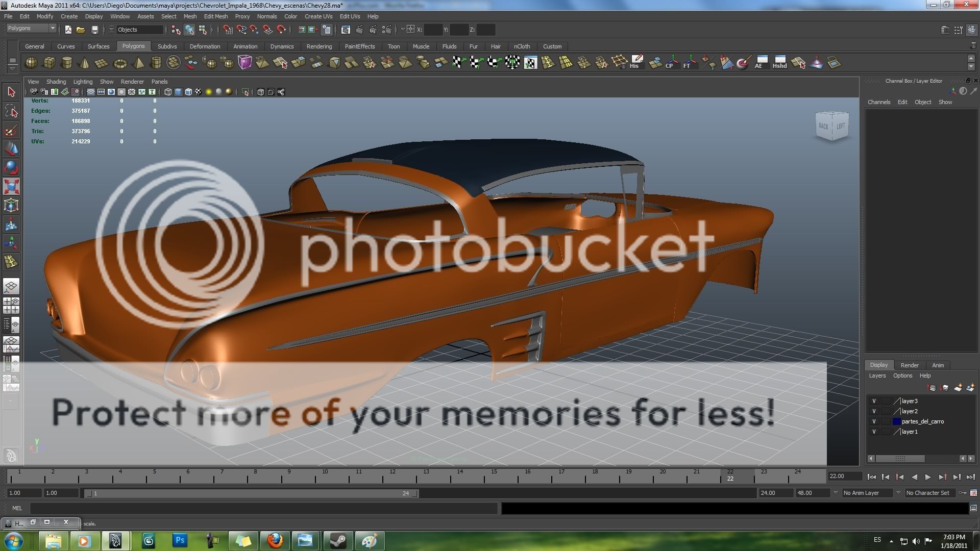Select the arrow Select tool

point(11,92)
